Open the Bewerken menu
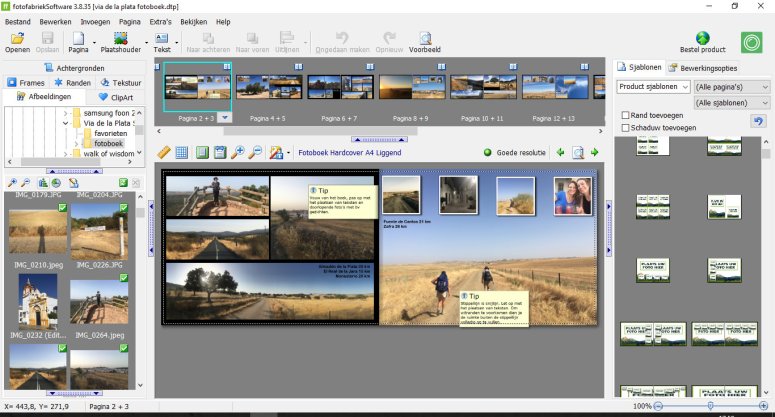 (55, 22)
